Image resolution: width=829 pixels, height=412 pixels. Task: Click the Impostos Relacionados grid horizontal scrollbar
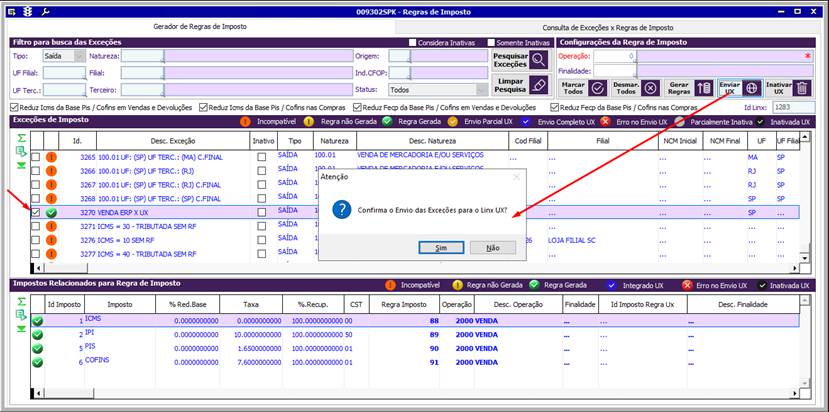[415, 393]
